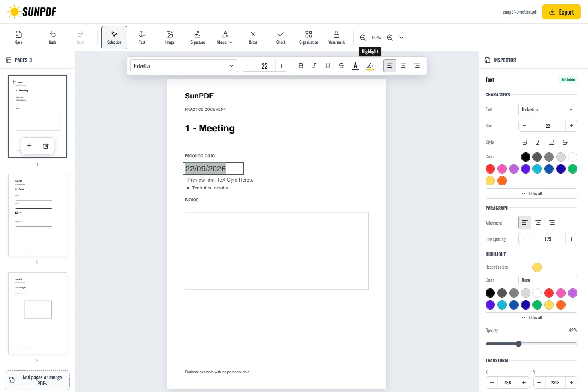The height and width of the screenshot is (392, 588).
Task: Open the Shapes dropdown
Action: [225, 38]
